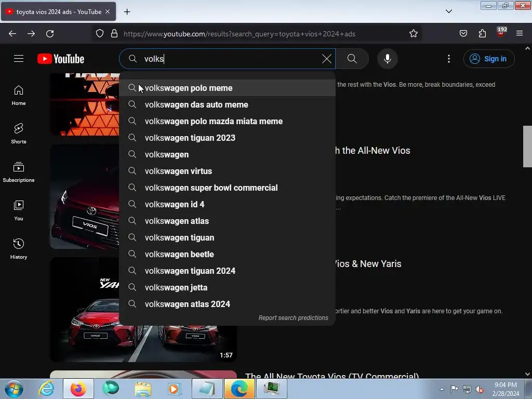Image resolution: width=532 pixels, height=399 pixels.
Task: Pick volkswagen tiguan 2024 from suggestions
Action: tap(228, 271)
